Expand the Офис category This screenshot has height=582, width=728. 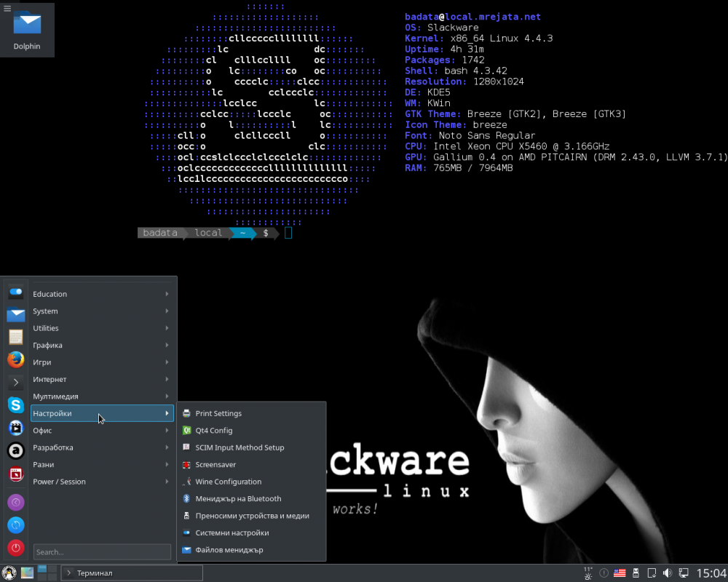(102, 430)
